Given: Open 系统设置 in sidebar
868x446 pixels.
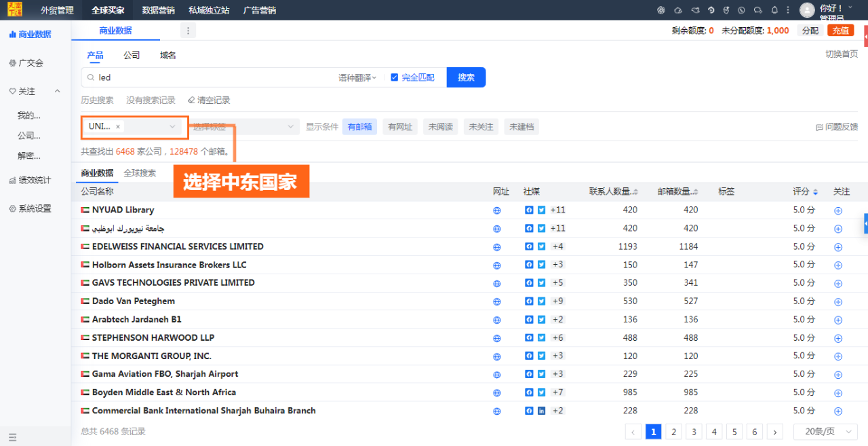Looking at the screenshot, I should click(x=30, y=209).
